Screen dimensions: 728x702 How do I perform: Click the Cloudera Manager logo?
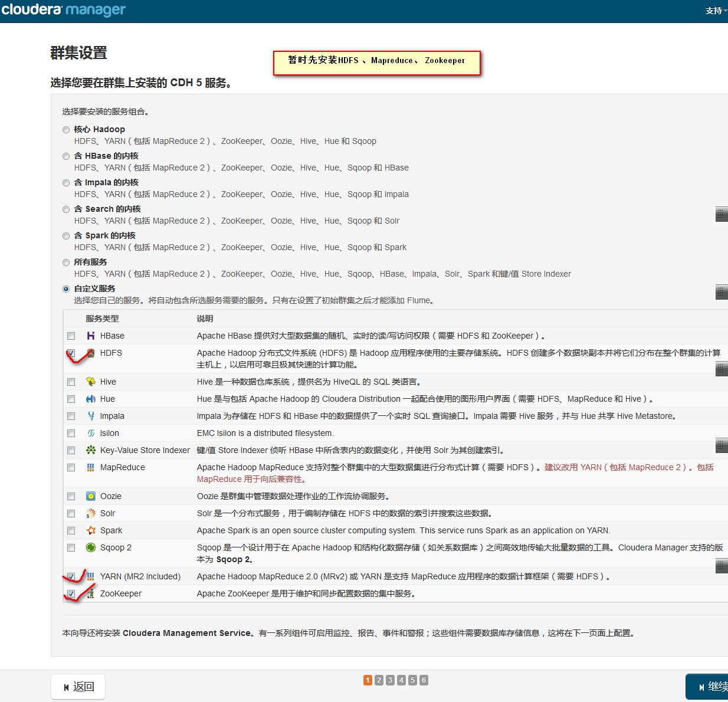pos(64,9)
